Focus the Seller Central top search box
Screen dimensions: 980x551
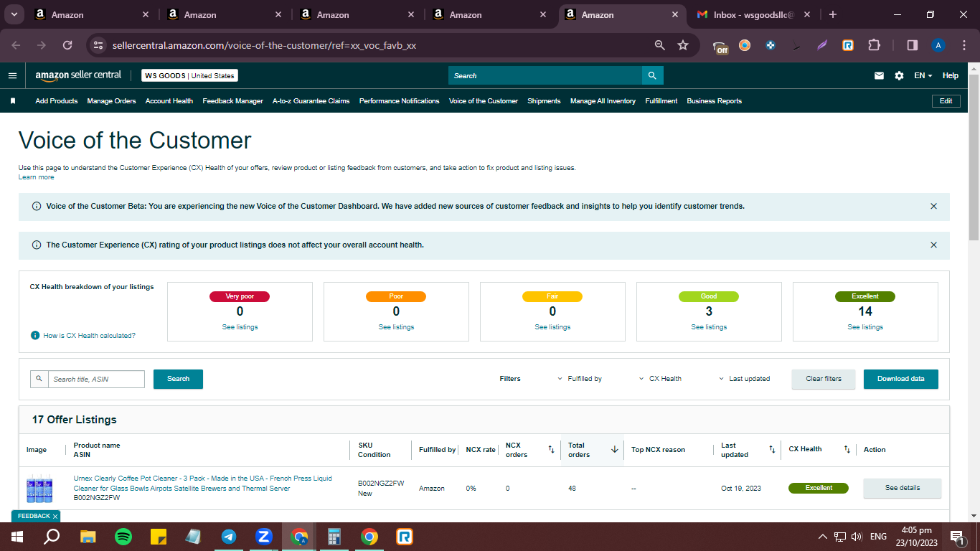point(545,75)
